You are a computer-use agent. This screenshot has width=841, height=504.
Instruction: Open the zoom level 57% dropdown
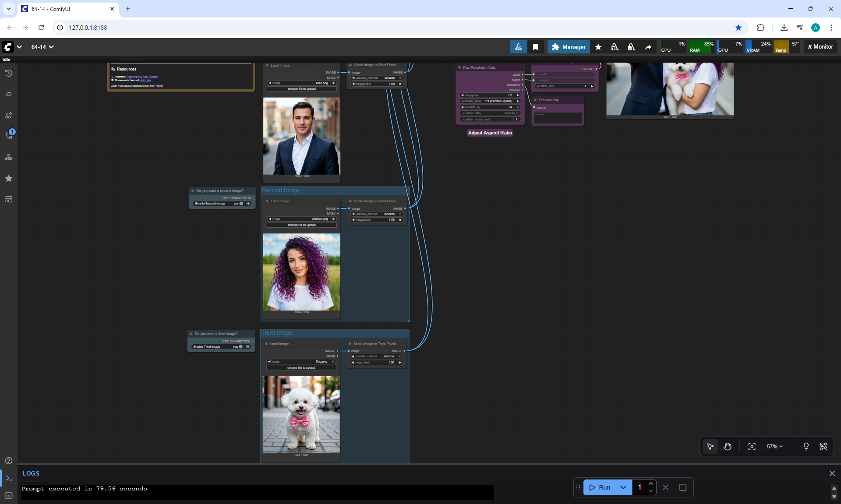[x=774, y=447]
